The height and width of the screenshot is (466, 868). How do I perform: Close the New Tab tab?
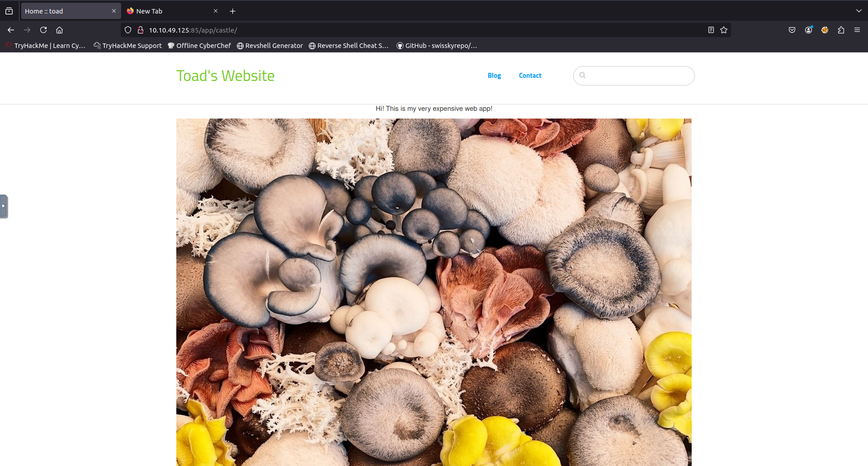pos(216,11)
